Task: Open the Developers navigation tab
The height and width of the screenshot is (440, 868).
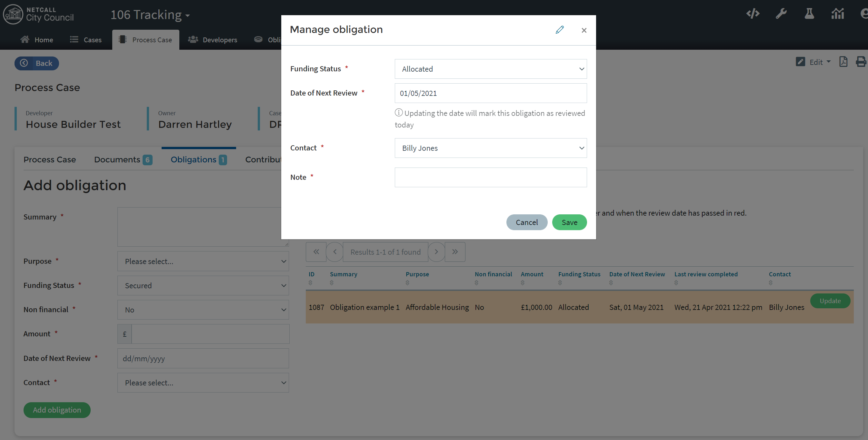Action: tap(213, 40)
